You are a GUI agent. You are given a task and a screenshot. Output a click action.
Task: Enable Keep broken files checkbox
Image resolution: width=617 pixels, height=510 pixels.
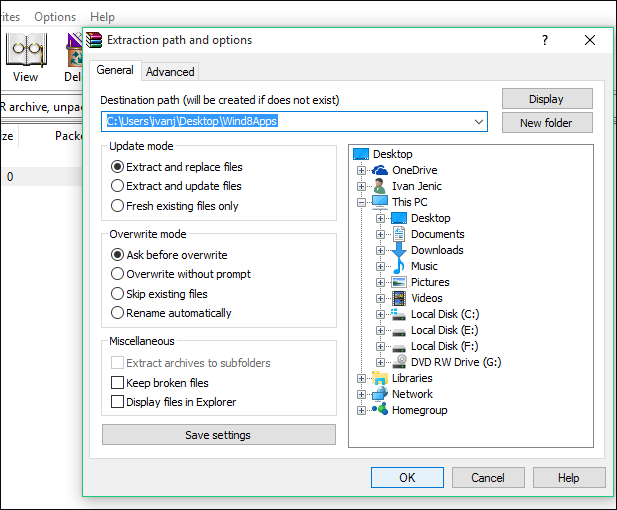(117, 382)
